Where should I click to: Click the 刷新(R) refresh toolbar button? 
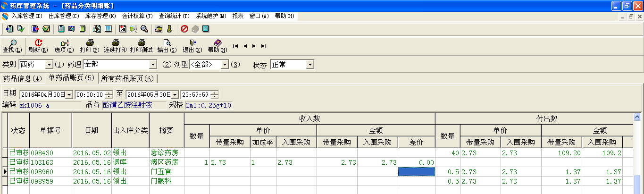click(x=38, y=46)
